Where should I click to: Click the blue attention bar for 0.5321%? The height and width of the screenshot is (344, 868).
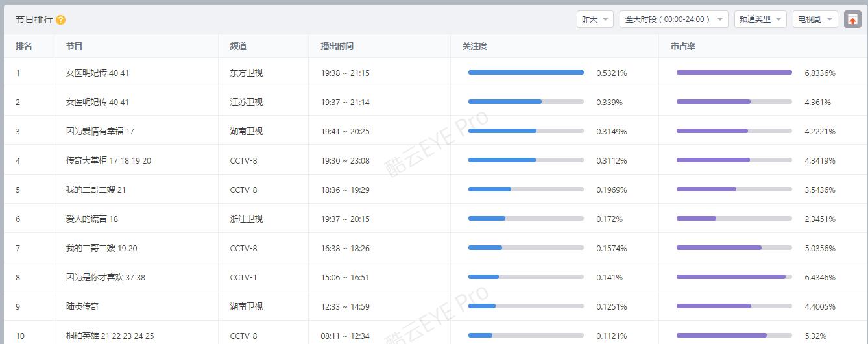[x=526, y=72]
